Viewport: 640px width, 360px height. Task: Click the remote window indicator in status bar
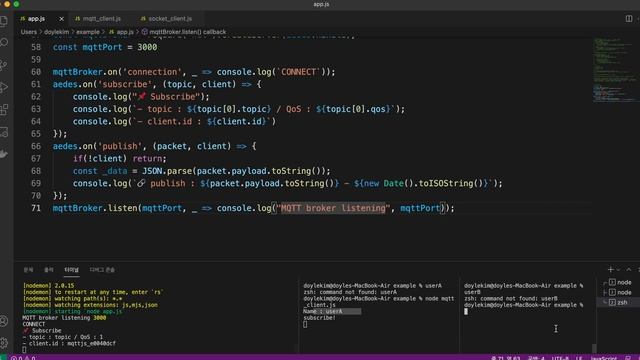(x=3, y=358)
